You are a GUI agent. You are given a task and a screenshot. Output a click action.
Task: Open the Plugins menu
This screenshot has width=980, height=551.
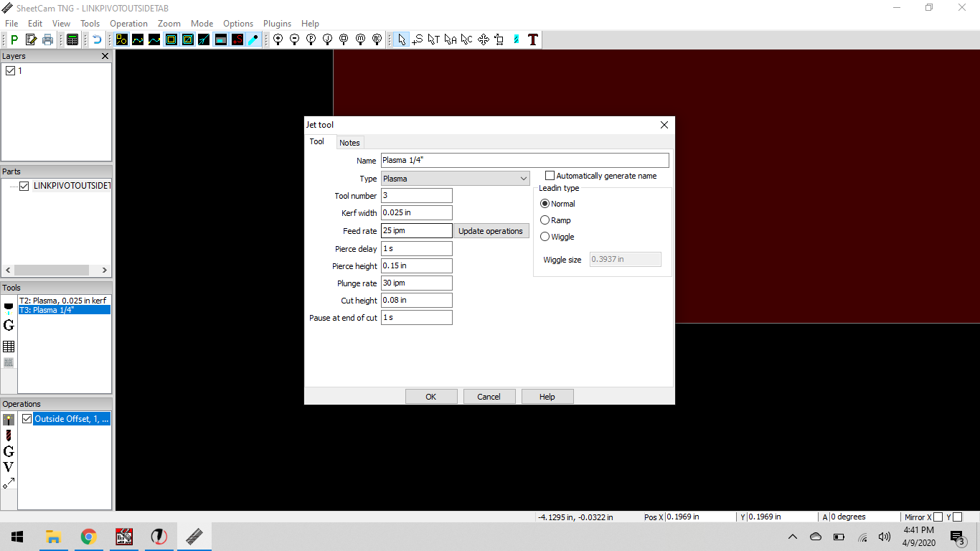coord(277,24)
